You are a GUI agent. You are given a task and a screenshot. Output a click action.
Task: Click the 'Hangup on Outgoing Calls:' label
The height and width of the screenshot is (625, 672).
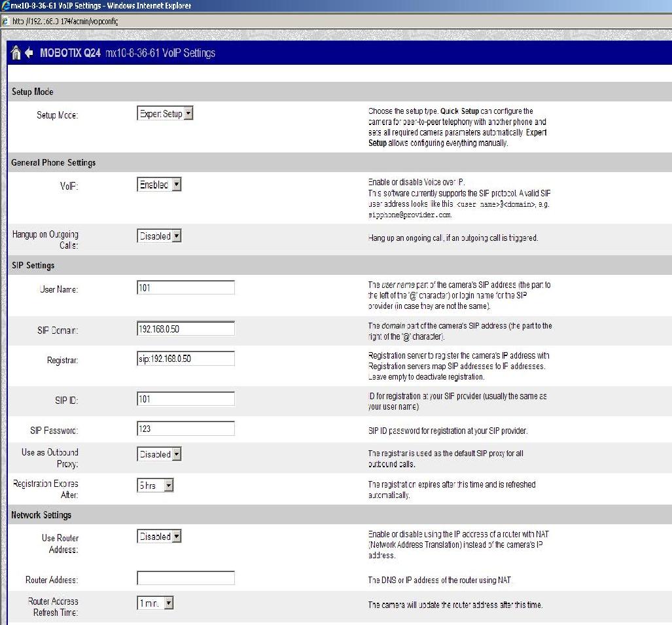tap(45, 240)
